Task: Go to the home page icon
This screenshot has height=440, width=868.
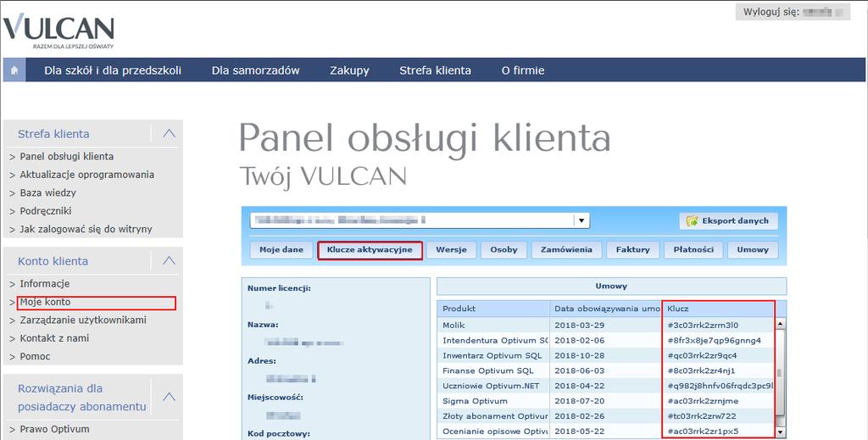Action: (x=14, y=70)
